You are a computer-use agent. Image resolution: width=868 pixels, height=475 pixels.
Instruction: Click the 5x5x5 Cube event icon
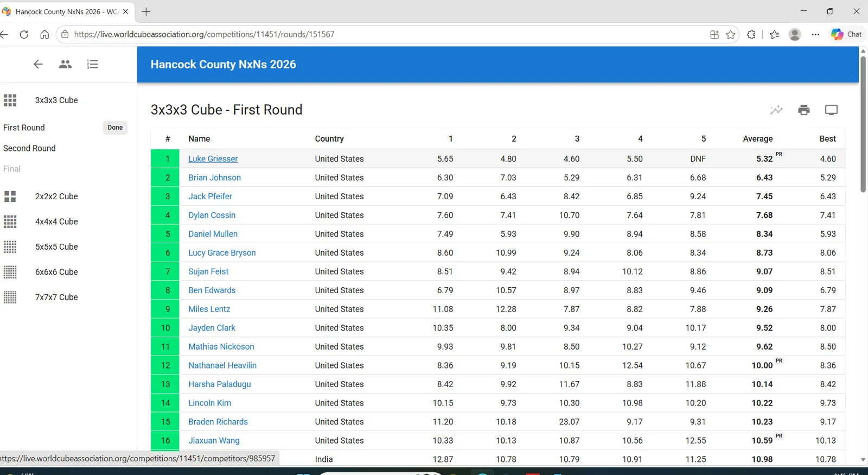coord(10,246)
